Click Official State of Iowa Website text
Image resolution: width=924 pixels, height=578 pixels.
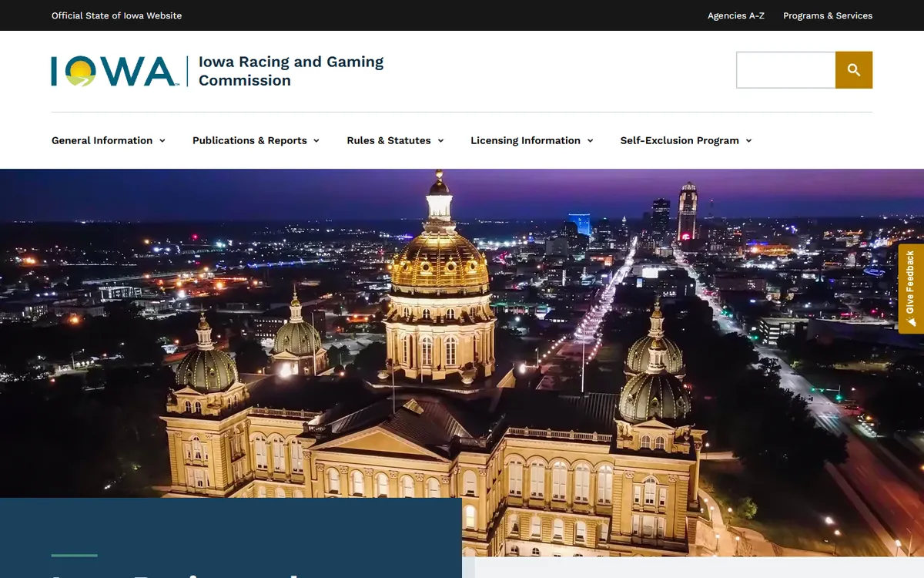point(117,15)
